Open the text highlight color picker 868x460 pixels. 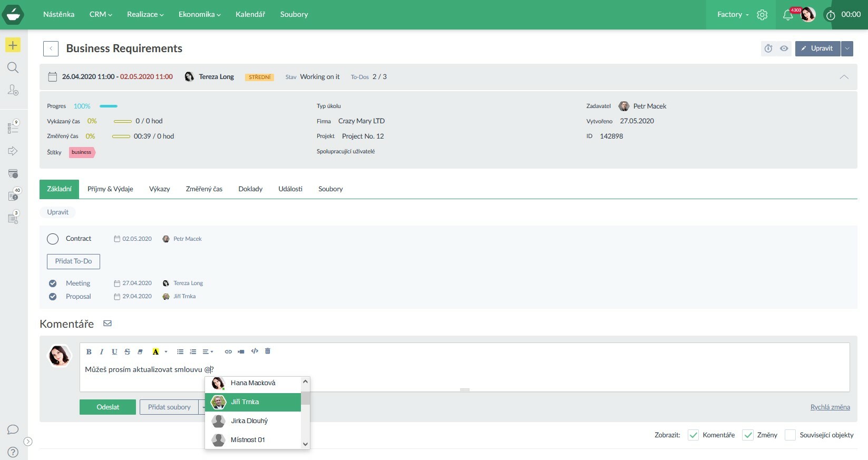coord(165,351)
